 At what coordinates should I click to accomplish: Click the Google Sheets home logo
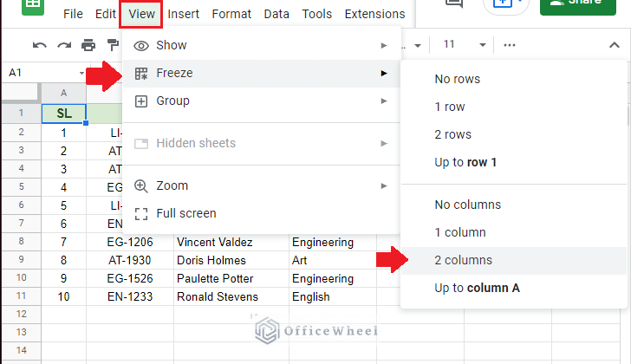pyautogui.click(x=33, y=5)
